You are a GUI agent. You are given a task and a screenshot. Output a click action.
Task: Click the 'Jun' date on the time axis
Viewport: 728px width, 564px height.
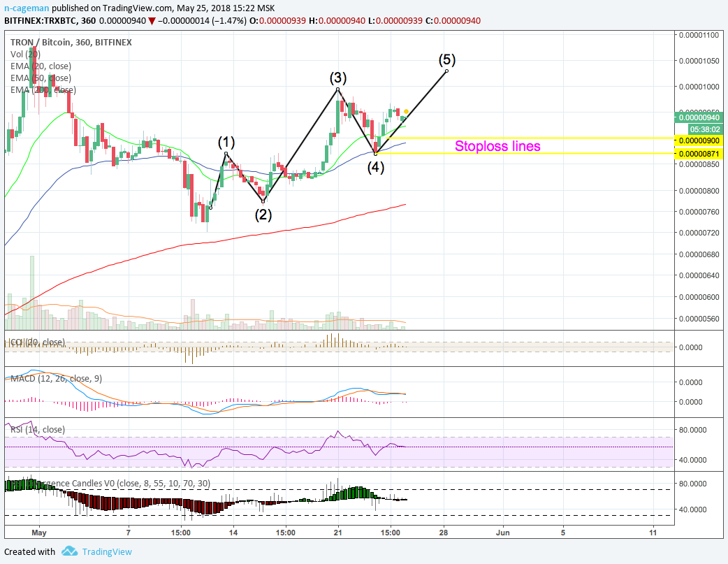(x=503, y=533)
